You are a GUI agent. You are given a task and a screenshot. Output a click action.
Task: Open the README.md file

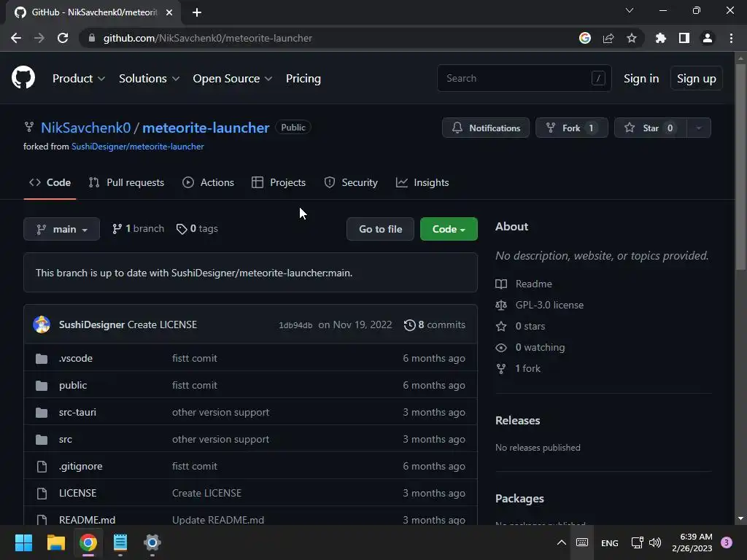click(x=88, y=520)
